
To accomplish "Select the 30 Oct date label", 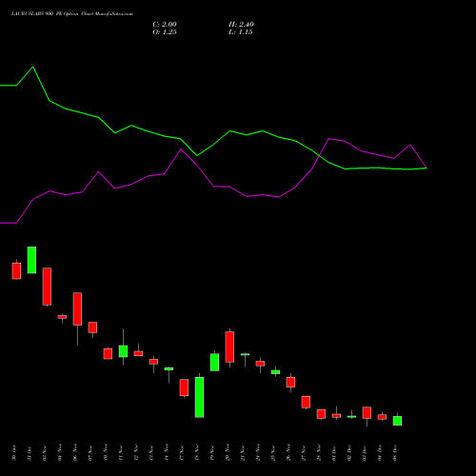I will click(14, 453).
